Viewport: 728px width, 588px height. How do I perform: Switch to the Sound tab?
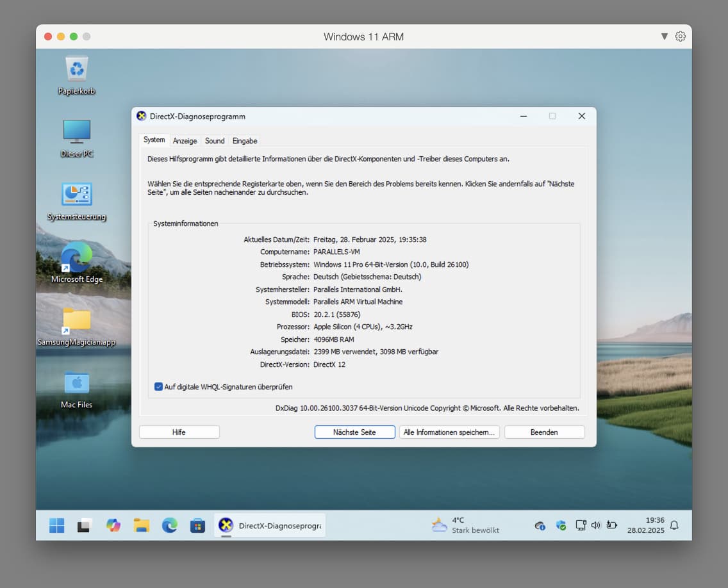[215, 141]
